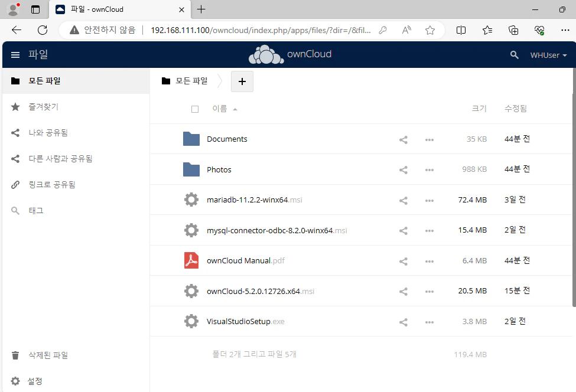Share the VisualStudioSetup.exe file
This screenshot has height=392, width=576.
click(x=403, y=322)
